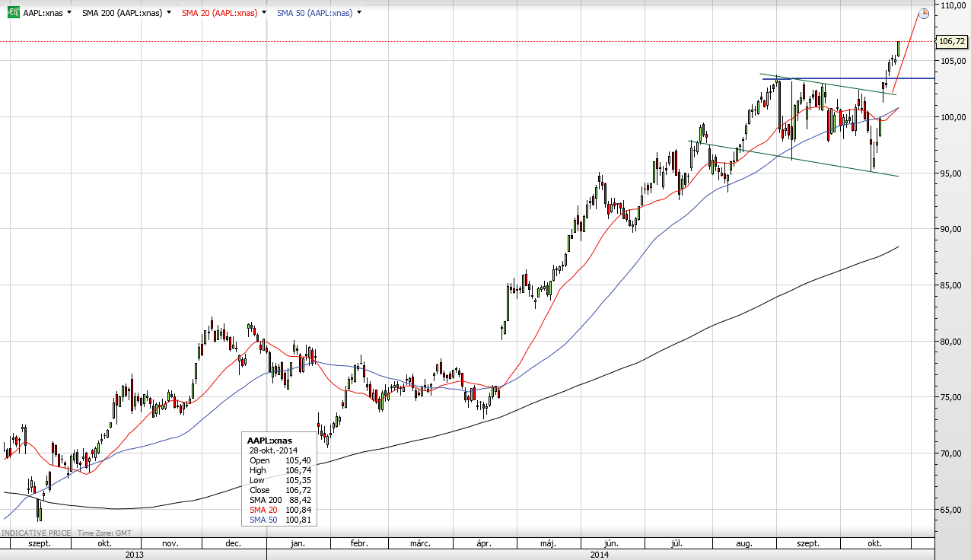Click the aug. month on time axis
This screenshot has height=560, width=971.
point(744,544)
